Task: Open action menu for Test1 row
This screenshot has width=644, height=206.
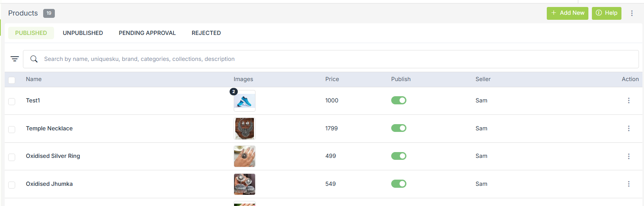Action: [x=628, y=100]
